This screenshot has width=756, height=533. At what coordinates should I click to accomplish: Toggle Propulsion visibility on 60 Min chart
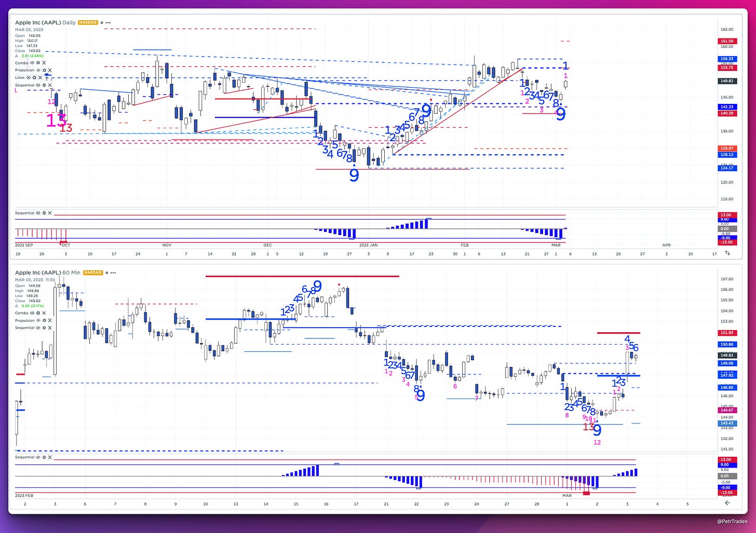click(38, 320)
